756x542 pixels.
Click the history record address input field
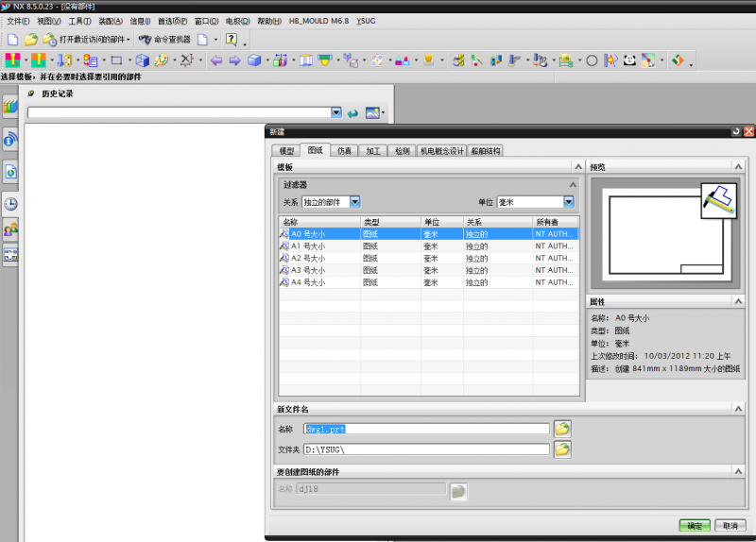pos(180,112)
